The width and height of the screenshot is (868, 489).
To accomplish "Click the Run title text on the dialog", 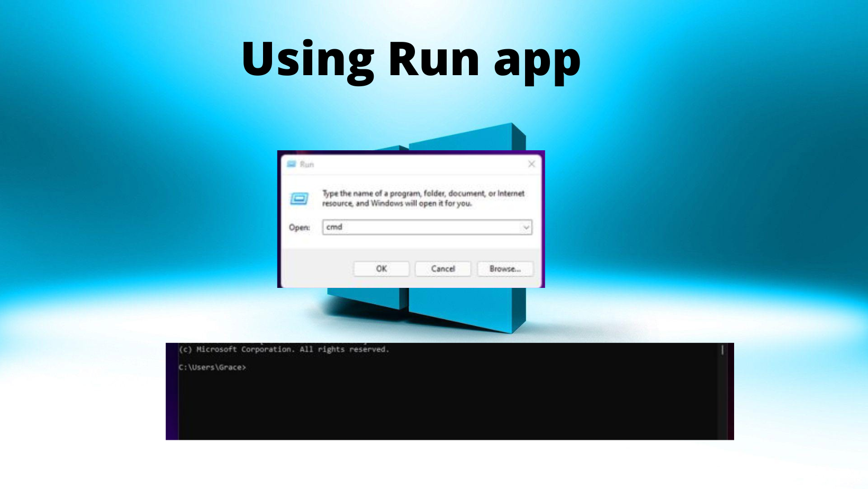I will pyautogui.click(x=307, y=164).
